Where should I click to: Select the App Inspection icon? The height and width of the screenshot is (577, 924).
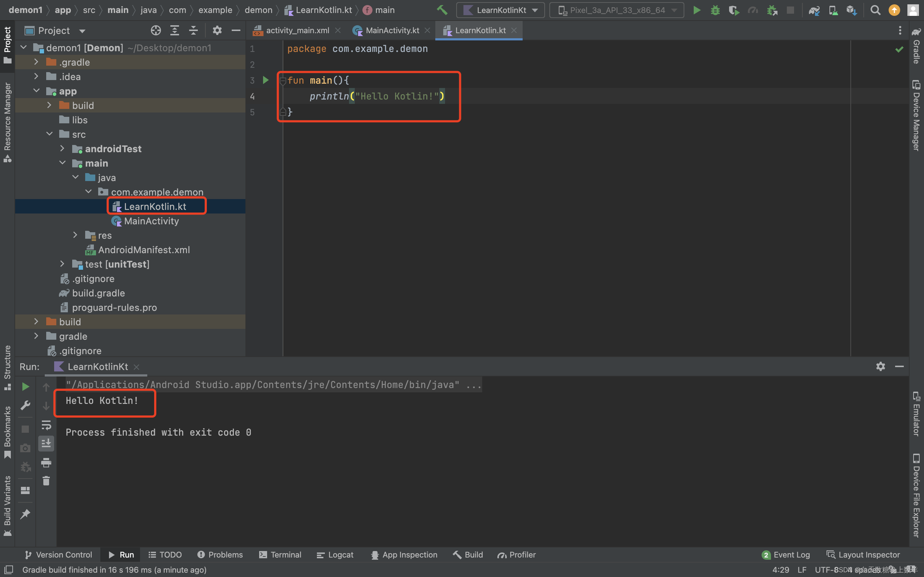click(x=374, y=554)
